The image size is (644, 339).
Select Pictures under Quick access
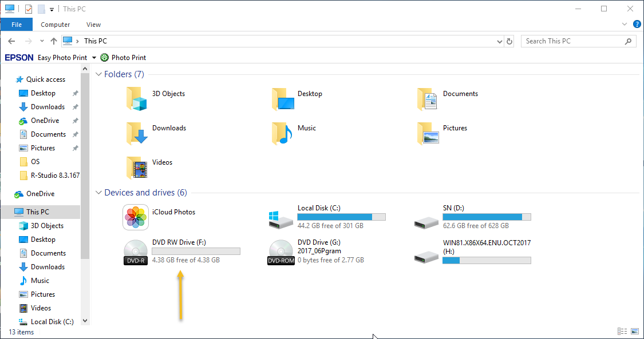click(43, 148)
